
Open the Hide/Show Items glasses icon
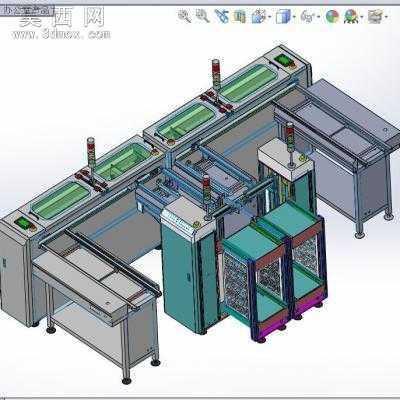(307, 16)
